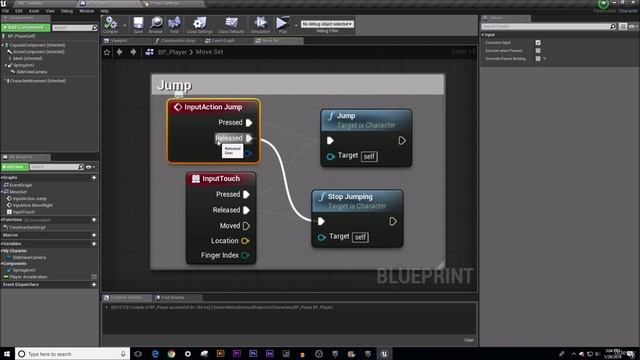Click the Details search field
640x360 pixels.
(549, 27)
